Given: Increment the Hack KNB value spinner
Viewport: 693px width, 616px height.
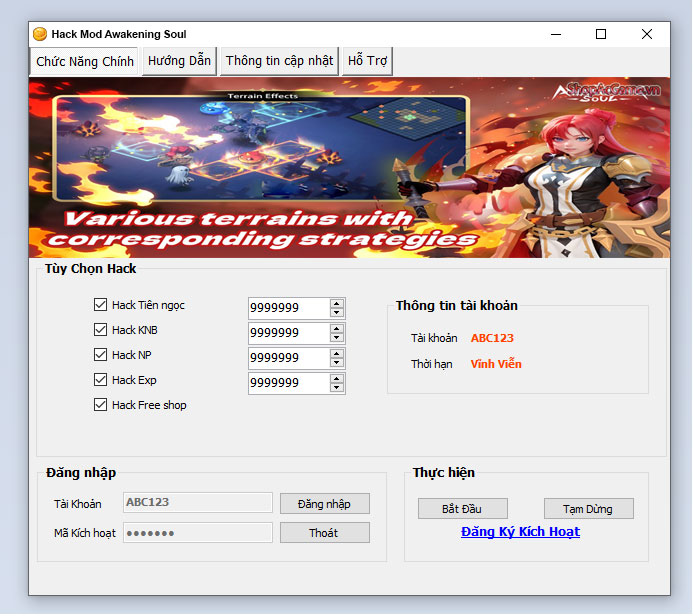Looking at the screenshot, I should click(x=337, y=329).
